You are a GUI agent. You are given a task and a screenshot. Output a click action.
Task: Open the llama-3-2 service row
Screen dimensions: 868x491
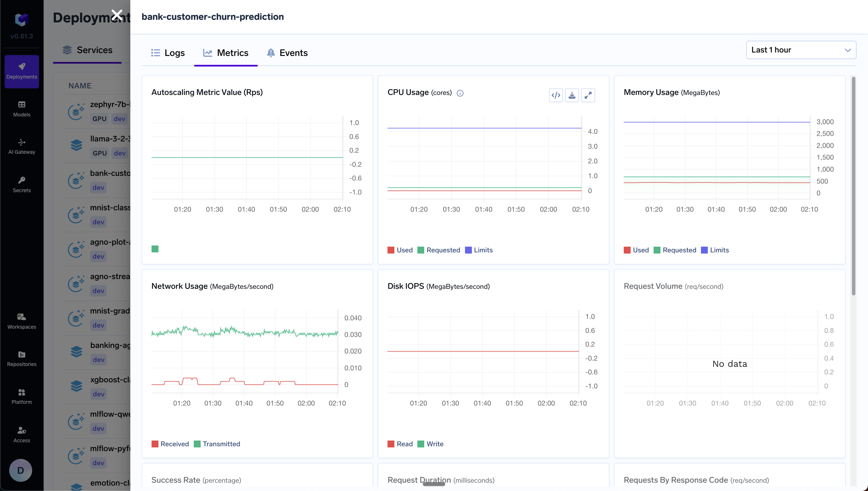point(96,146)
